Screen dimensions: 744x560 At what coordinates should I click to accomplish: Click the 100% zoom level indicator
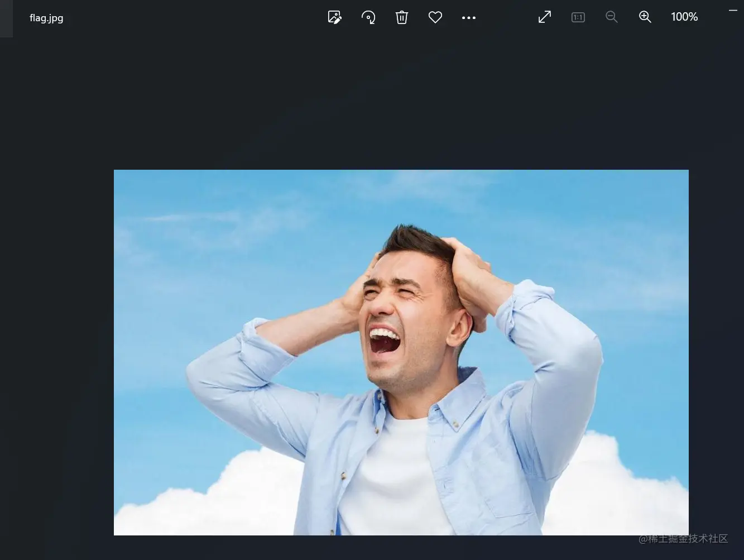click(x=684, y=17)
